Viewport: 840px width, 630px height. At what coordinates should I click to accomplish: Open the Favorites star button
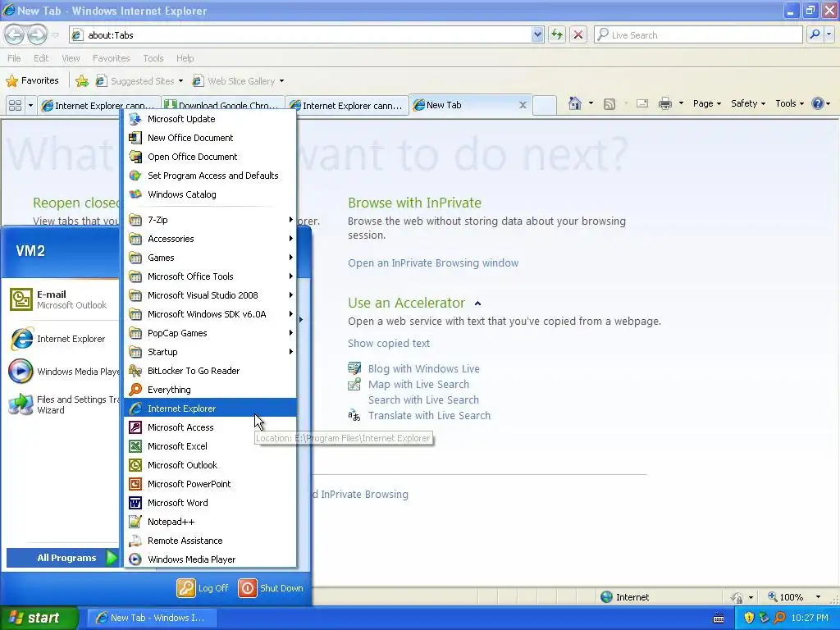pyautogui.click(x=32, y=80)
